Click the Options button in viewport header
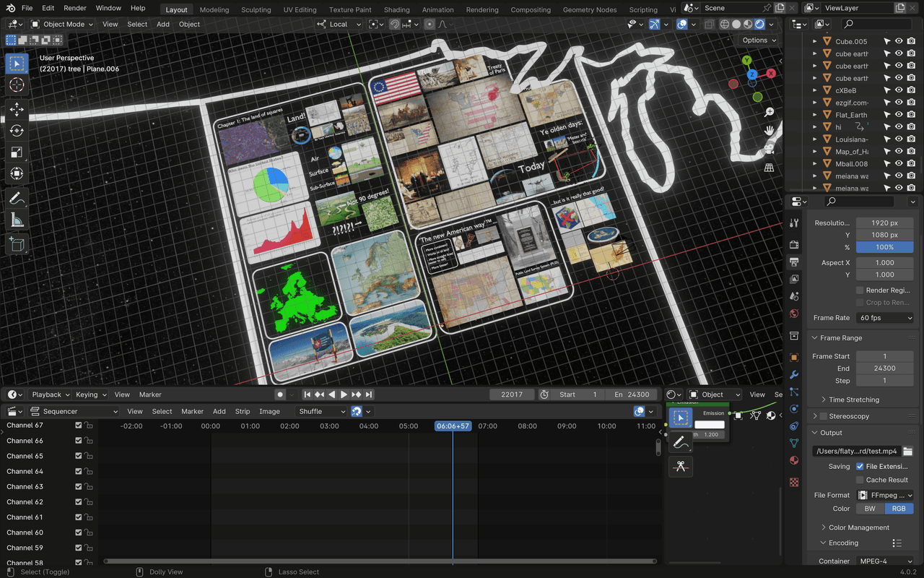This screenshot has width=924, height=578. point(759,40)
